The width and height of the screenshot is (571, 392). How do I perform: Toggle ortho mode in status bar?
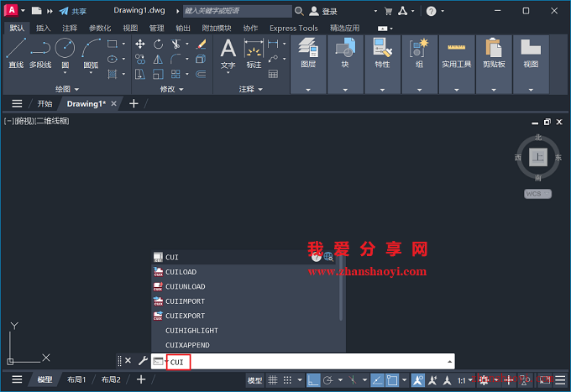pos(313,380)
